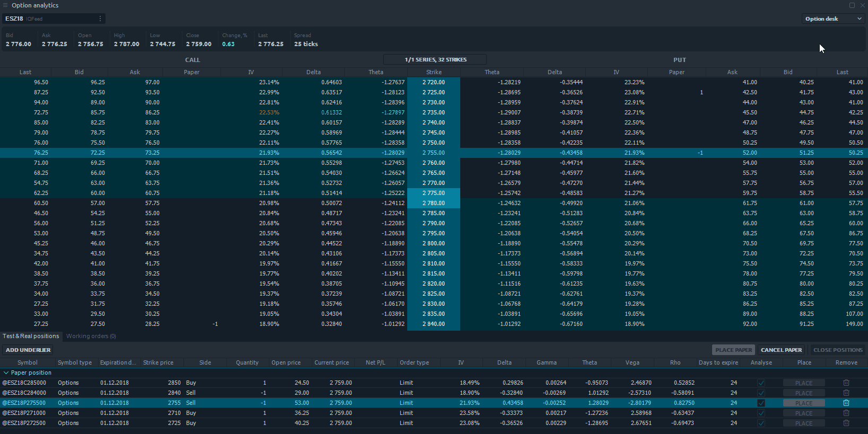This screenshot has height=434, width=868.
Task: Open the 1/1 Series, 32 Strikes selector
Action: [x=435, y=59]
